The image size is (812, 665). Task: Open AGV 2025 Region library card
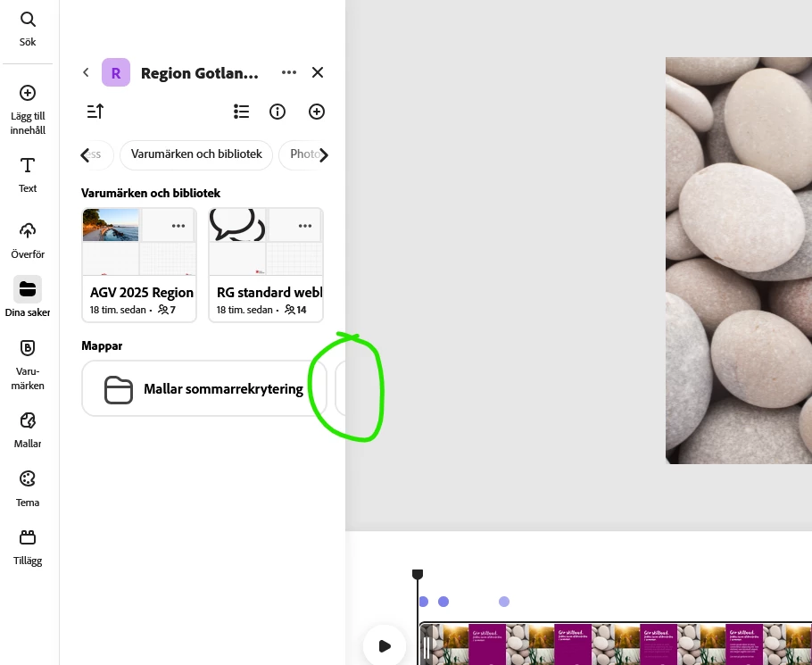pyautogui.click(x=139, y=264)
